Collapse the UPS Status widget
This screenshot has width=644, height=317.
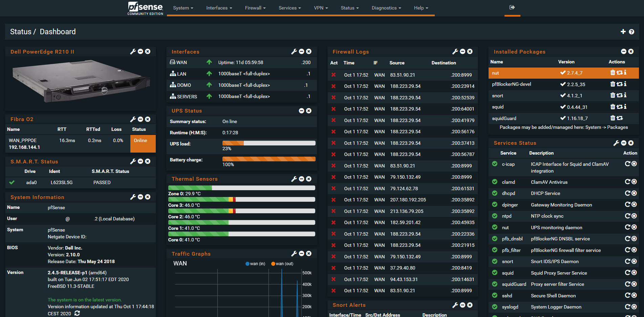click(301, 111)
